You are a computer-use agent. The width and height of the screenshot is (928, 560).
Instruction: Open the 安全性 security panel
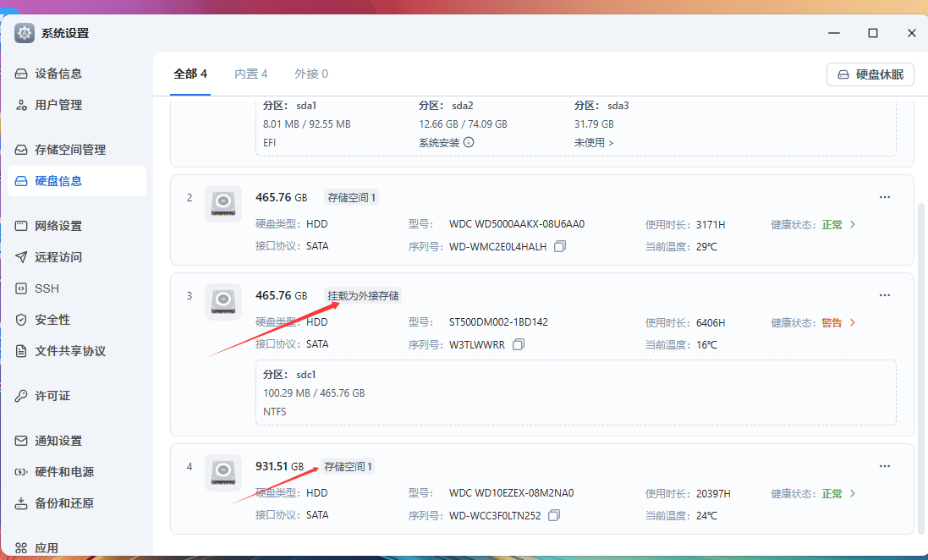pyautogui.click(x=48, y=319)
